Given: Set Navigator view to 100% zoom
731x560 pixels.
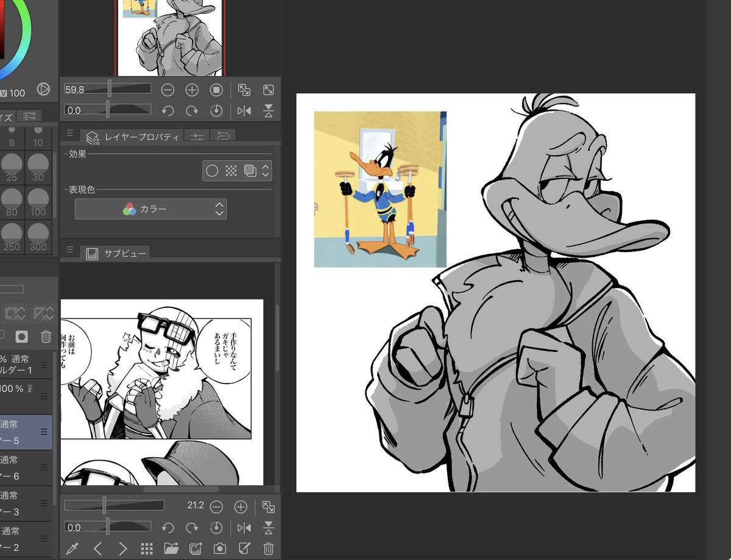Looking at the screenshot, I should 216,90.
